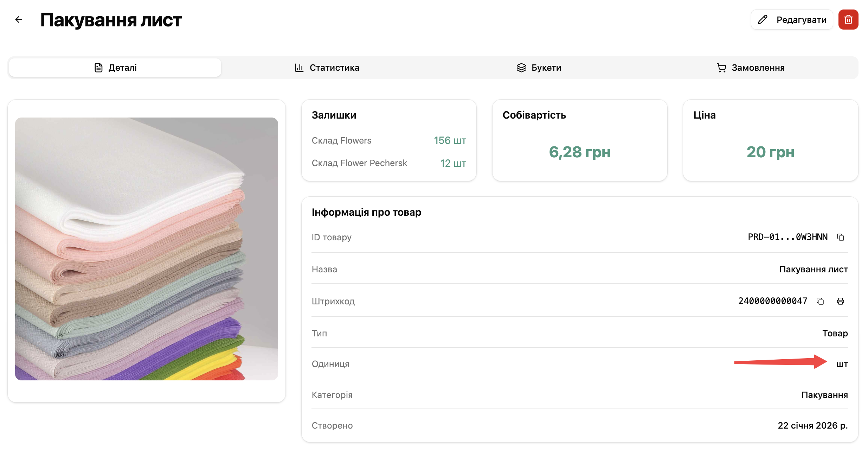Select the 12 шт stock value
This screenshot has width=868, height=449.
tap(453, 163)
